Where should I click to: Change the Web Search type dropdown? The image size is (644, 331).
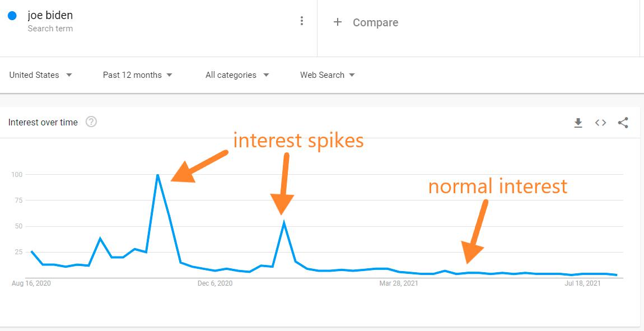click(x=328, y=75)
